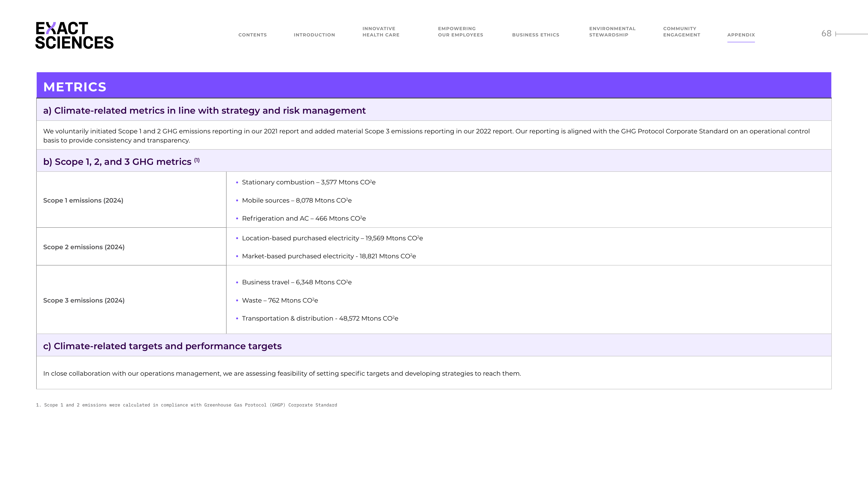
Task: Click the Climate-related targets section heading
Action: coord(162,346)
